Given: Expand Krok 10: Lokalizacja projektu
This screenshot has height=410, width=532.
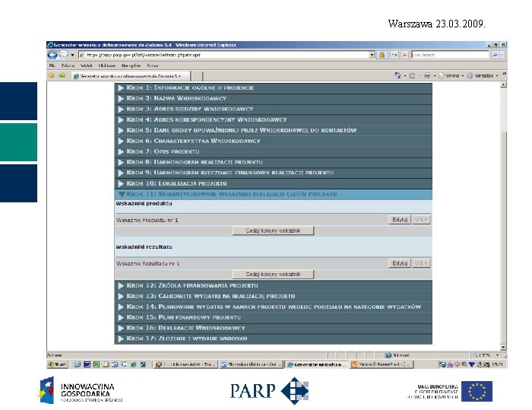Looking at the screenshot, I should [x=273, y=183].
